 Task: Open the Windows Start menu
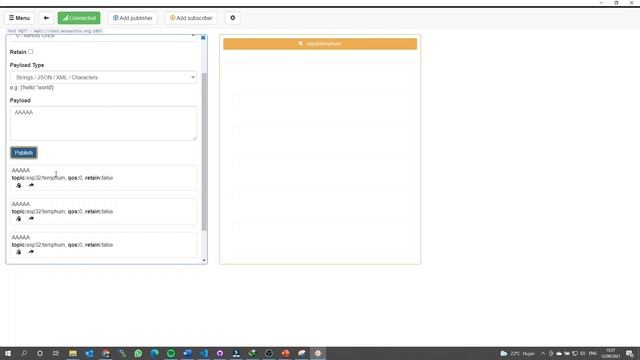(x=8, y=353)
